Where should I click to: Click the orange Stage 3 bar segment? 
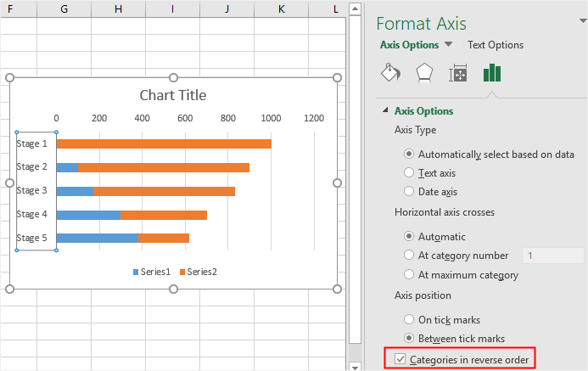coord(165,191)
